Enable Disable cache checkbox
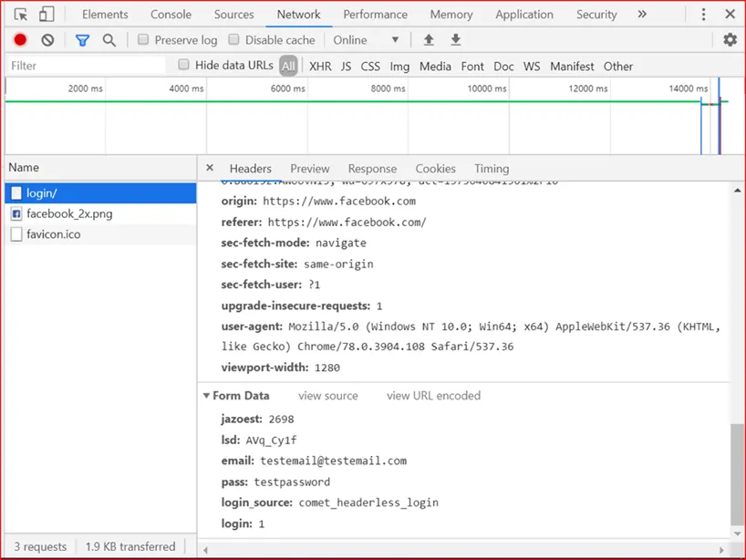Viewport: 746px width, 560px height. (233, 39)
